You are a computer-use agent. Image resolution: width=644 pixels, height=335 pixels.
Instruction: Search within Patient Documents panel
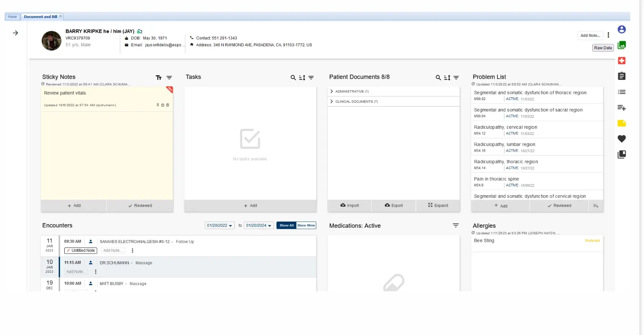[x=438, y=78]
